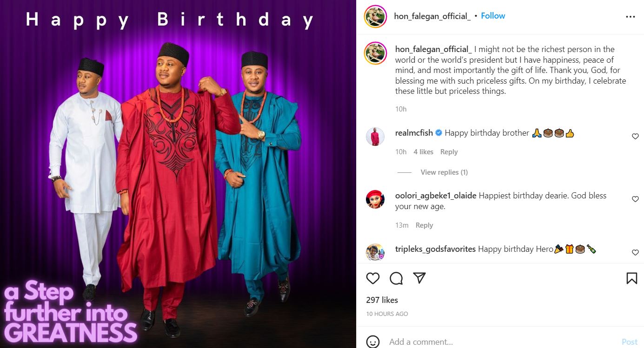
Task: Reply to oolori_agbeke1_olaide's comment
Action: 424,225
